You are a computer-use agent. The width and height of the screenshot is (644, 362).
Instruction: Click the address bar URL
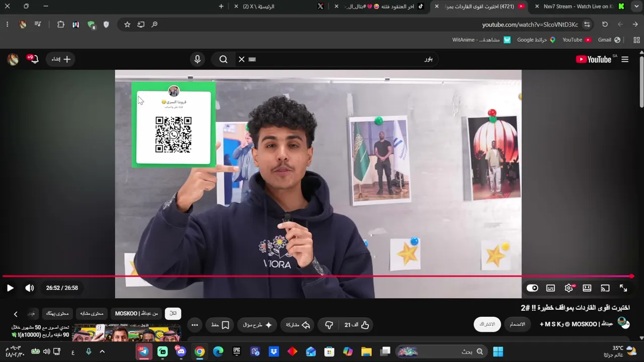pyautogui.click(x=530, y=25)
